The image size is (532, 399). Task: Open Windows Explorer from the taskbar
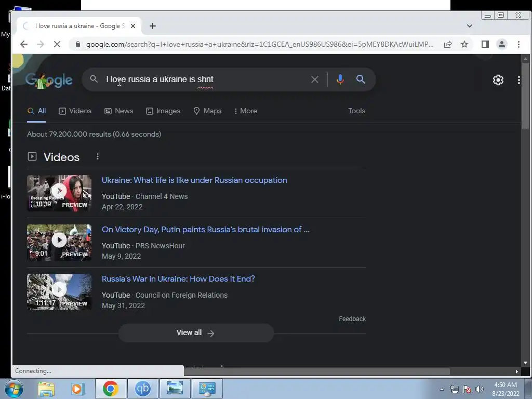[46, 389]
